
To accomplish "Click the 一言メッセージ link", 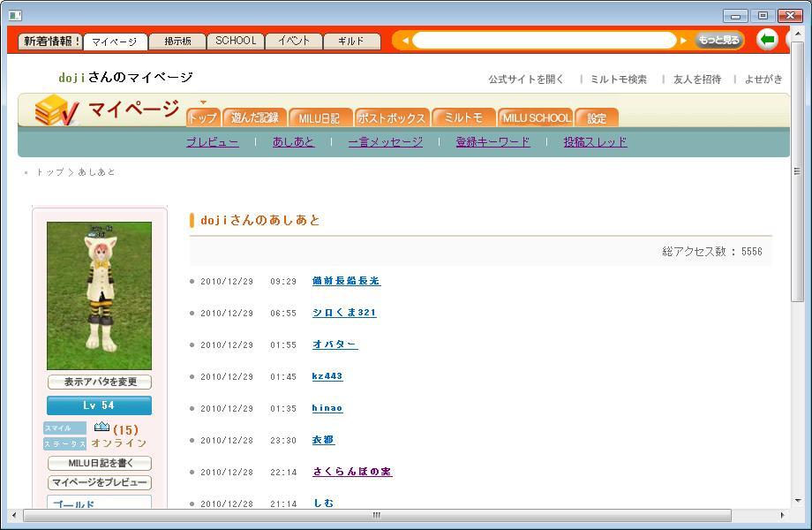I will (x=385, y=141).
